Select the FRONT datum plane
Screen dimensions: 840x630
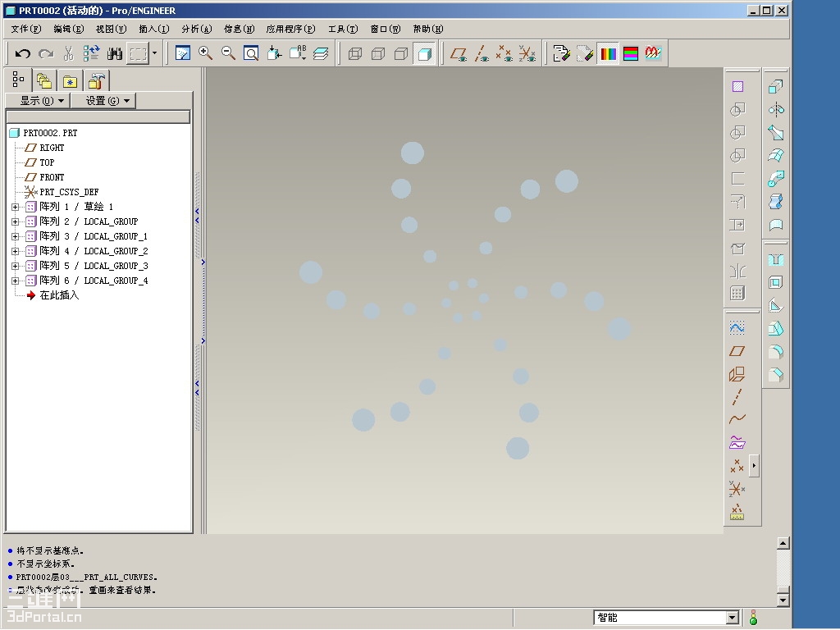pos(46,177)
